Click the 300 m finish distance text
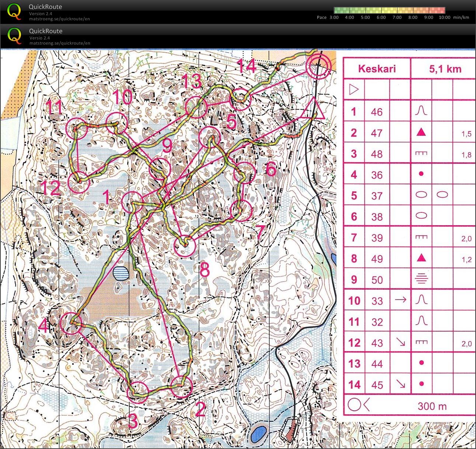The height and width of the screenshot is (449, 476). (x=432, y=406)
